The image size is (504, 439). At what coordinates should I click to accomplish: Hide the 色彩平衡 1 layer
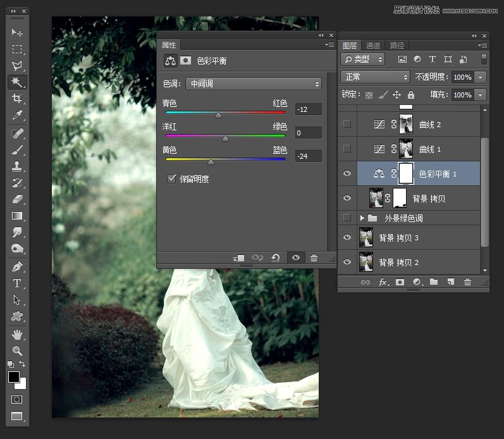point(347,173)
